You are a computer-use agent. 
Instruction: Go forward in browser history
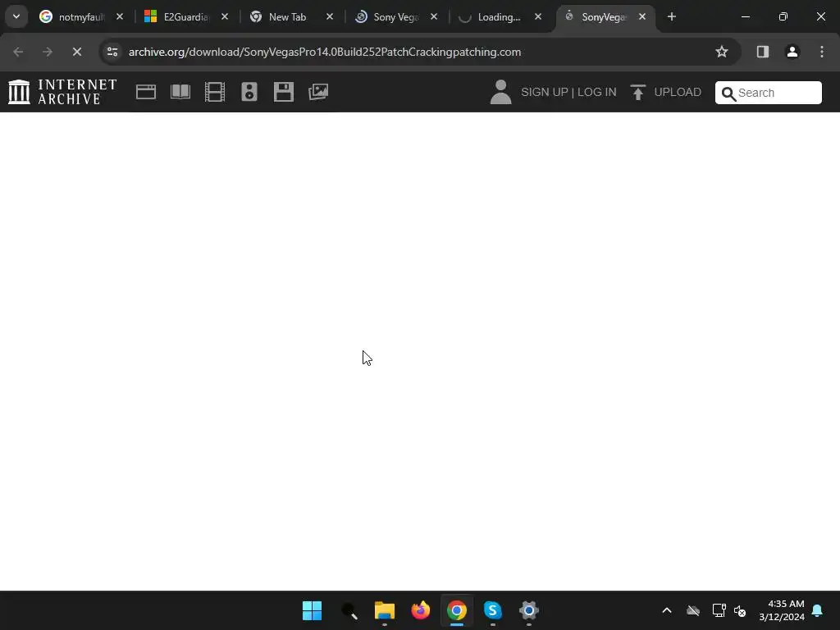(47, 52)
